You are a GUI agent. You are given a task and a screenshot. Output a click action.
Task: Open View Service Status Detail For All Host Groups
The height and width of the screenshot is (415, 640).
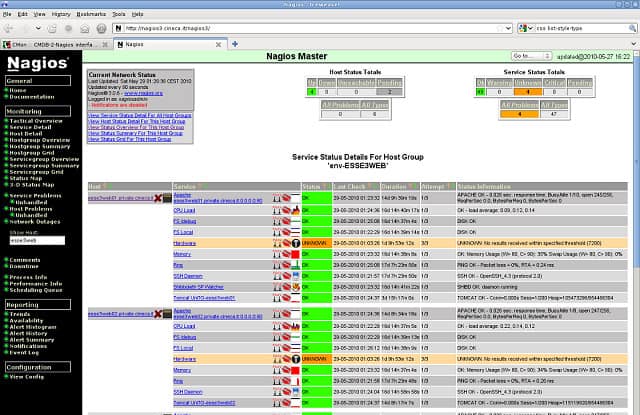pos(140,115)
